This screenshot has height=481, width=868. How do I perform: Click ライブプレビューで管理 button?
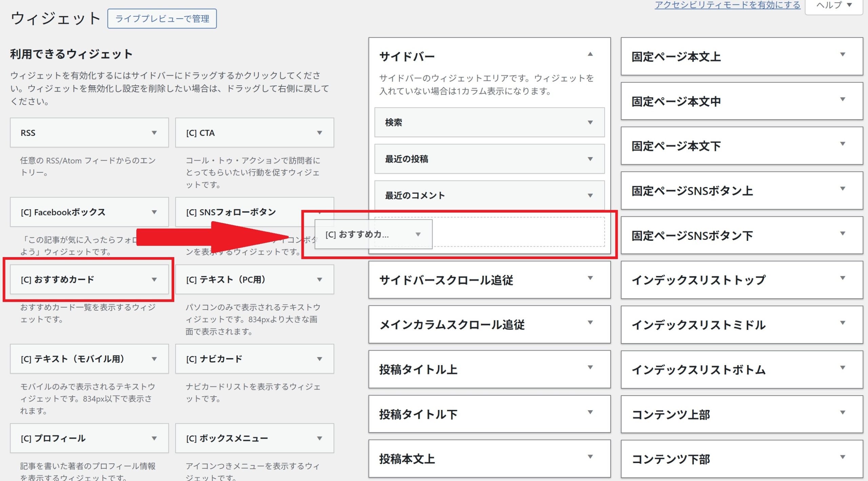(x=162, y=19)
